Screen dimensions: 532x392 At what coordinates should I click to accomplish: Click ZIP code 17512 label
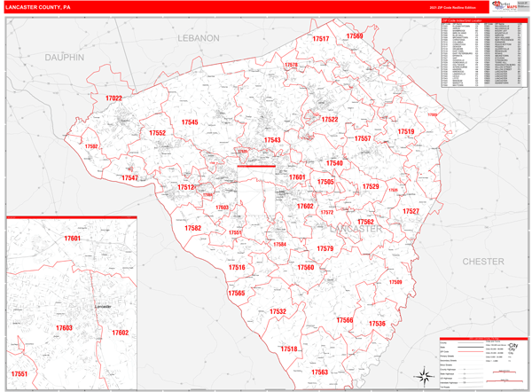[185, 187]
